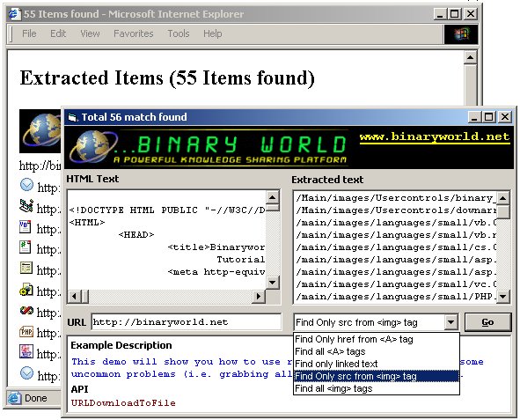The image size is (520, 420).
Task: Select /Main/images/Usercontrols/downarr entry
Action: click(x=396, y=210)
